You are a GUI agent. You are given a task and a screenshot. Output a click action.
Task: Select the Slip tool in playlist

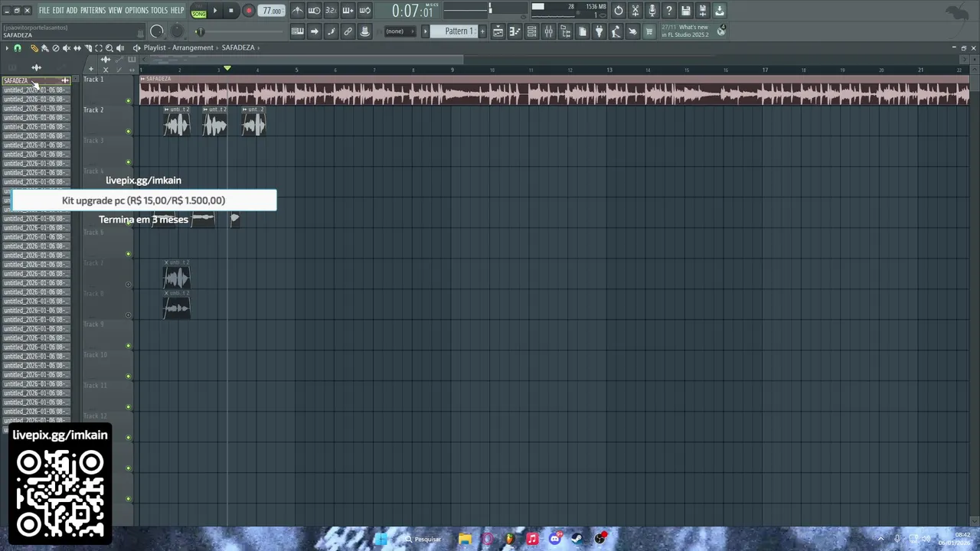click(x=77, y=47)
